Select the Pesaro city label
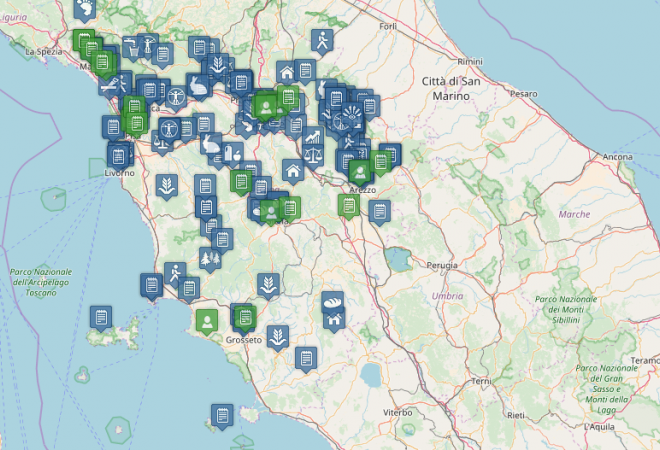The height and width of the screenshot is (450, 660). tap(524, 94)
